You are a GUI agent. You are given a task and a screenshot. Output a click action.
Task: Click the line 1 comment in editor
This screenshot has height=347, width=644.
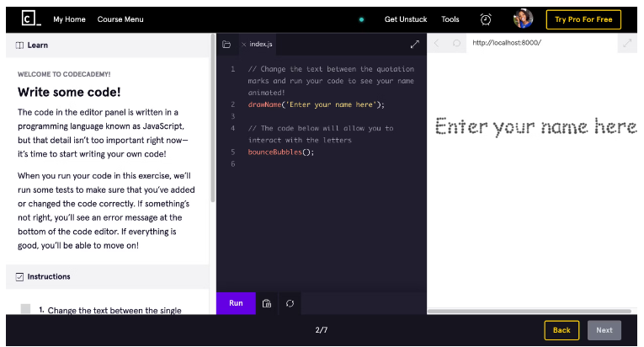pos(331,81)
